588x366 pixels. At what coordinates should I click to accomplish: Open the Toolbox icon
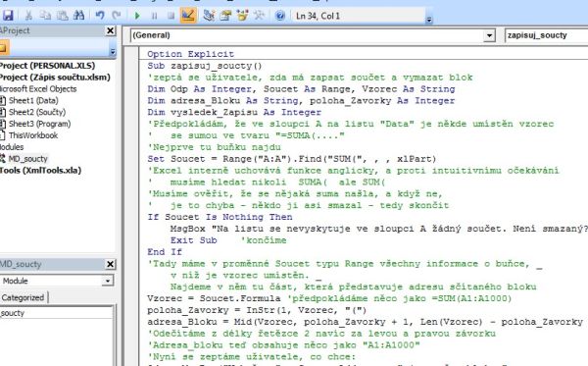(259, 16)
